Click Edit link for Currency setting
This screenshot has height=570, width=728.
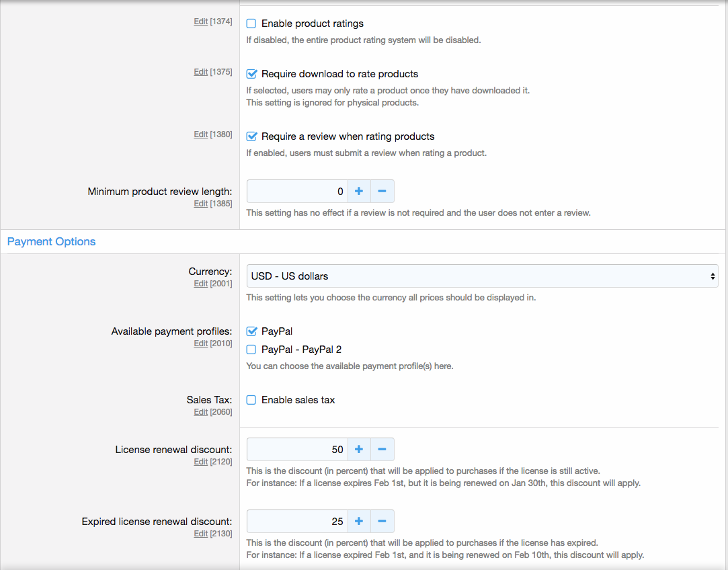tap(200, 284)
